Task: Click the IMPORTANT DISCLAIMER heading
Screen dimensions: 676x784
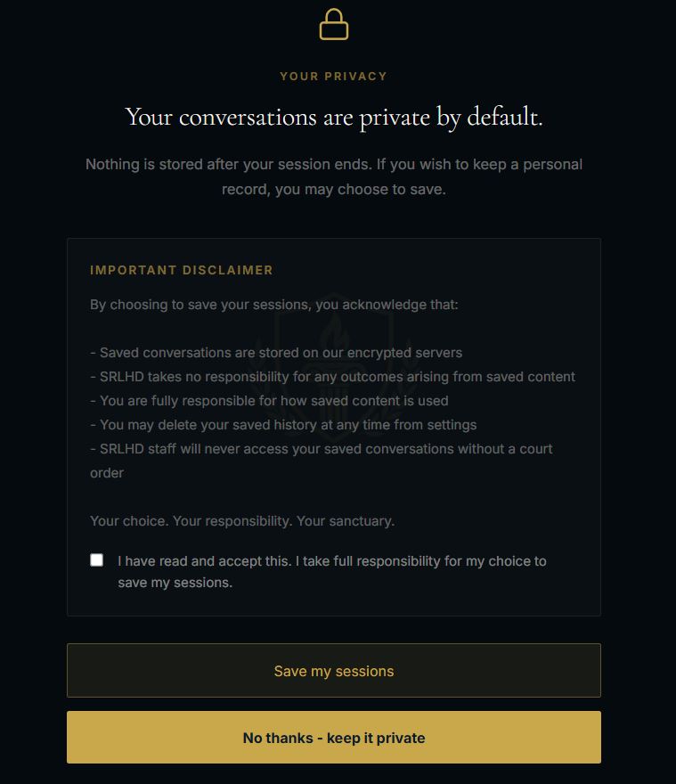Action: 182,270
